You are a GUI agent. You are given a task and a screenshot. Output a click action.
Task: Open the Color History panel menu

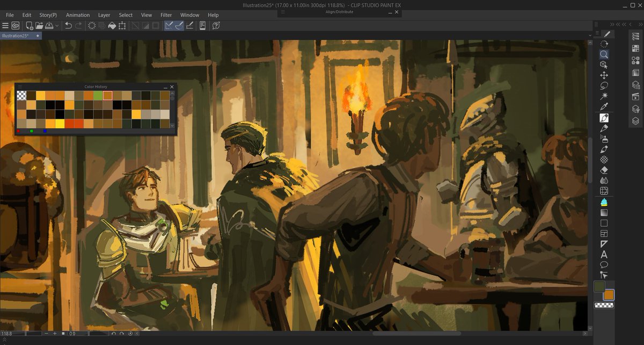click(x=20, y=87)
